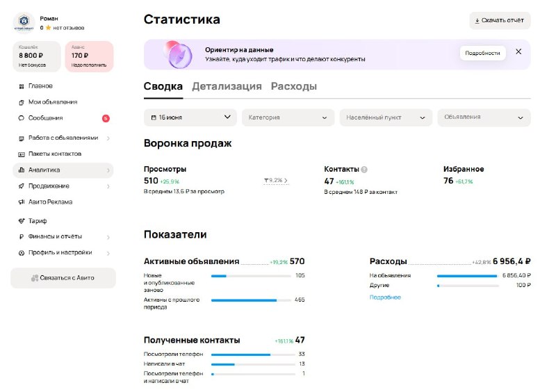Expand Работа с объявлениями chevron
The image size is (556, 392).
point(108,138)
